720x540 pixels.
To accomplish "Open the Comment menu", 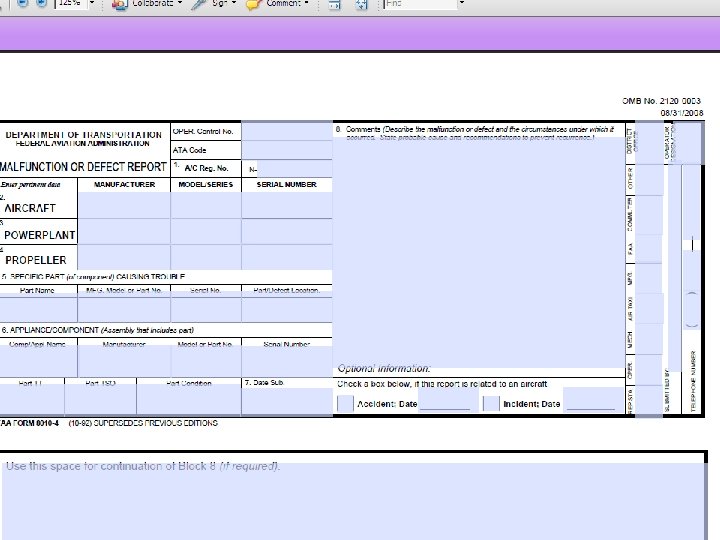I will click(x=278, y=4).
